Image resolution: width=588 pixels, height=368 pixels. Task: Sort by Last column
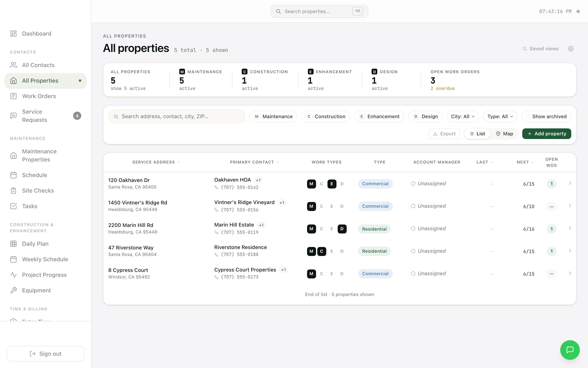[x=485, y=162]
